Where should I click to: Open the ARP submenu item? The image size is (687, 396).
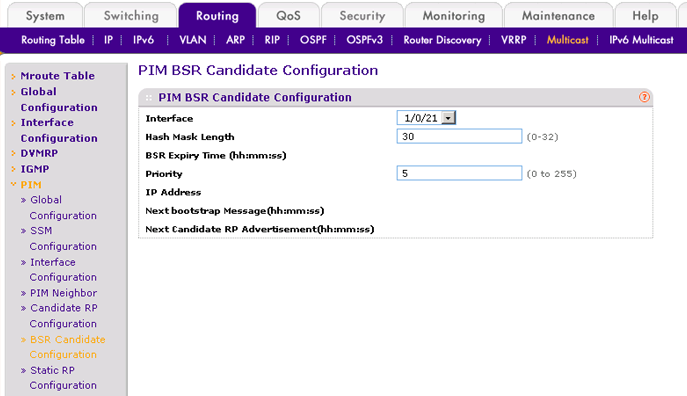point(235,40)
